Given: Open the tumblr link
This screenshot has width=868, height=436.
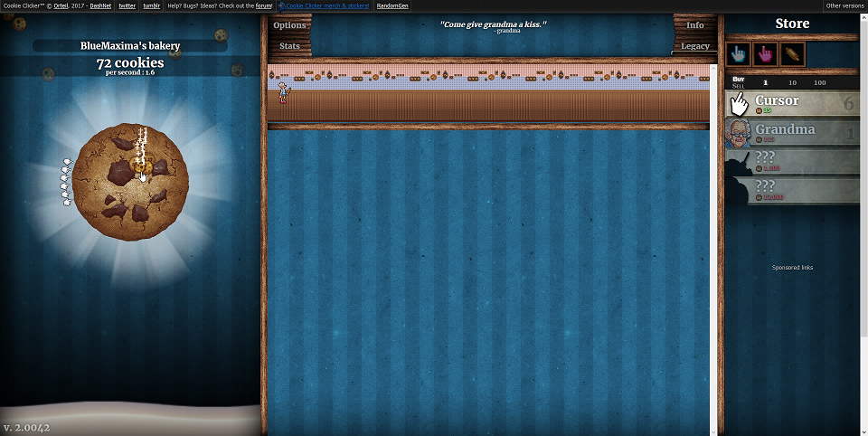Looking at the screenshot, I should click(152, 5).
